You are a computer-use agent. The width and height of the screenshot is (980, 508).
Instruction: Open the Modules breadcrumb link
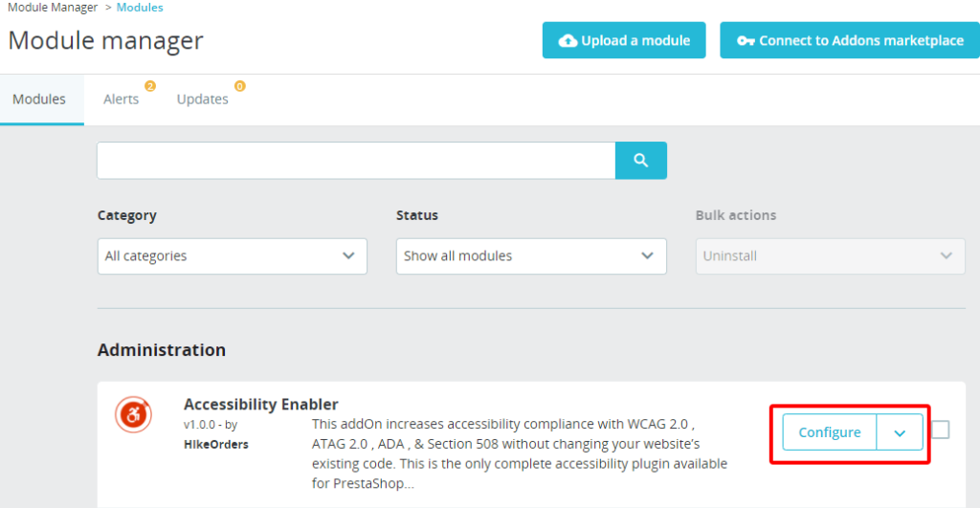(x=140, y=8)
